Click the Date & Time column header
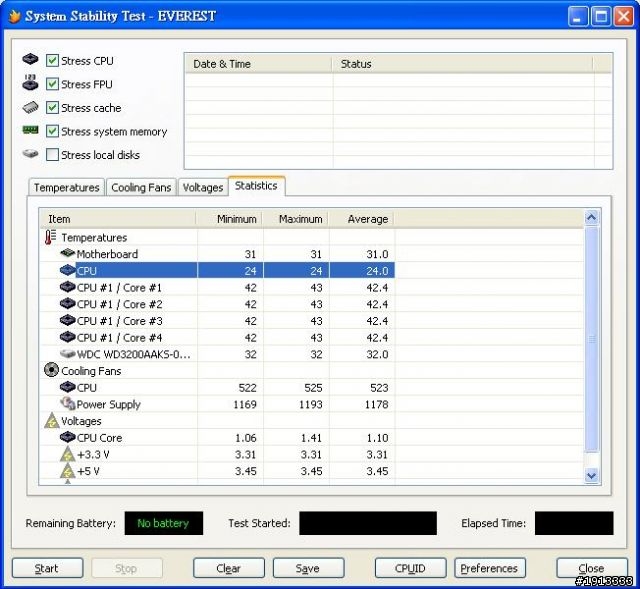Screen dimensions: 640x589 [258, 64]
